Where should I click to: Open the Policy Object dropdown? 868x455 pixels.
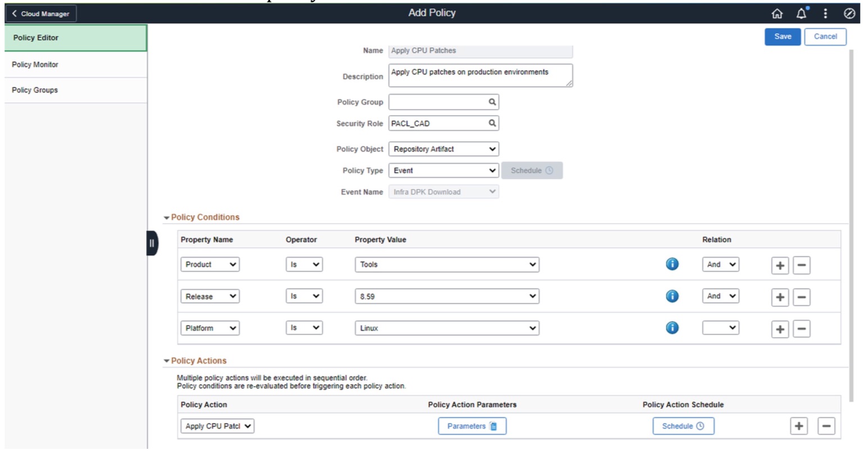[x=443, y=149]
